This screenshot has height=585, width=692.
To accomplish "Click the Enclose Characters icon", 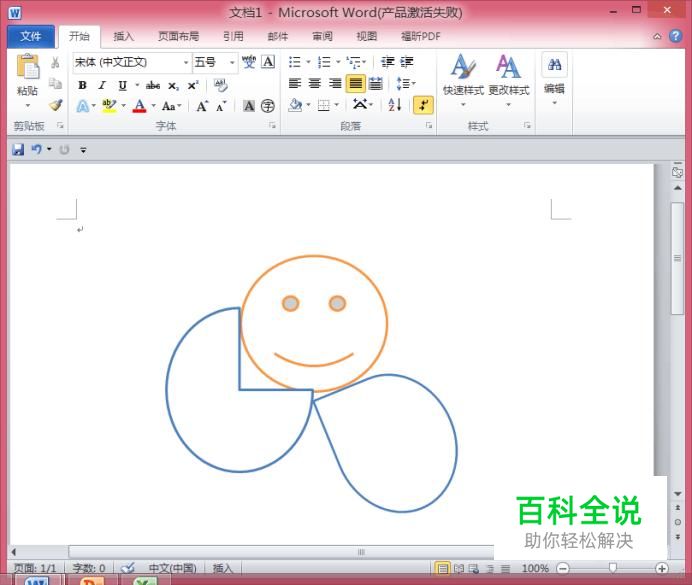I will click(x=268, y=106).
